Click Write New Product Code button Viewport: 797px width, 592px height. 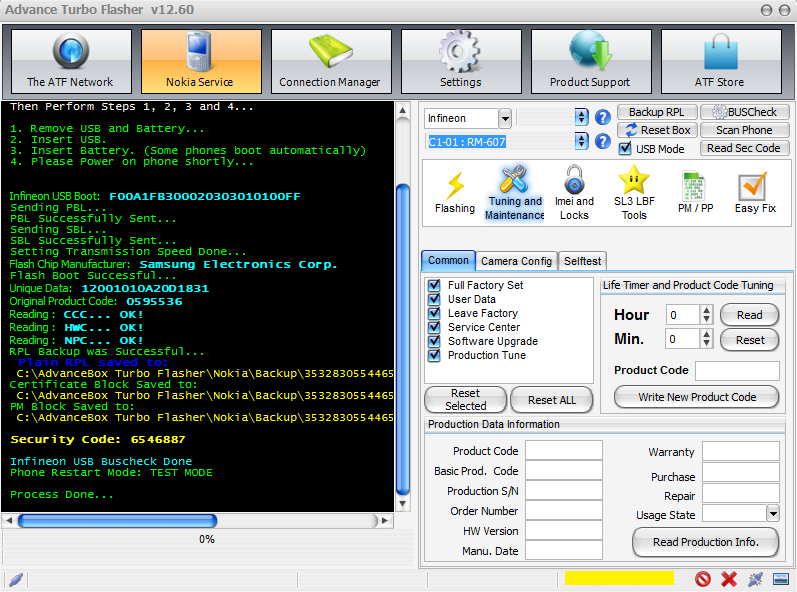[x=697, y=397]
